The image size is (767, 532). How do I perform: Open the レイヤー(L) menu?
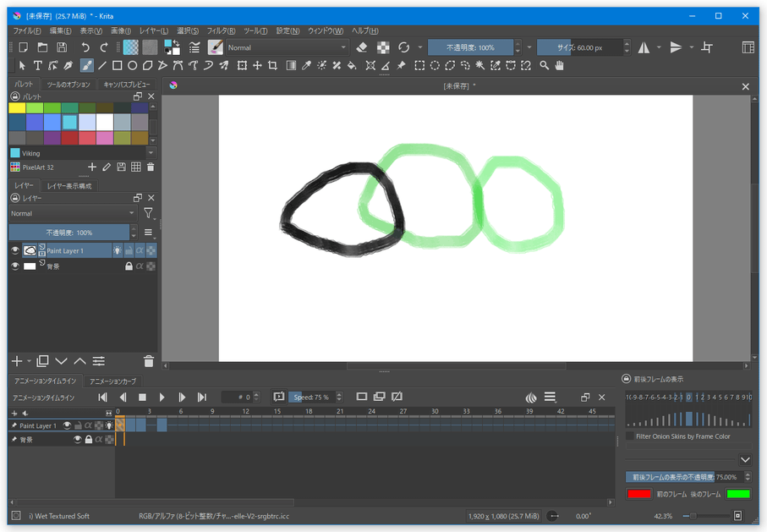click(x=154, y=30)
